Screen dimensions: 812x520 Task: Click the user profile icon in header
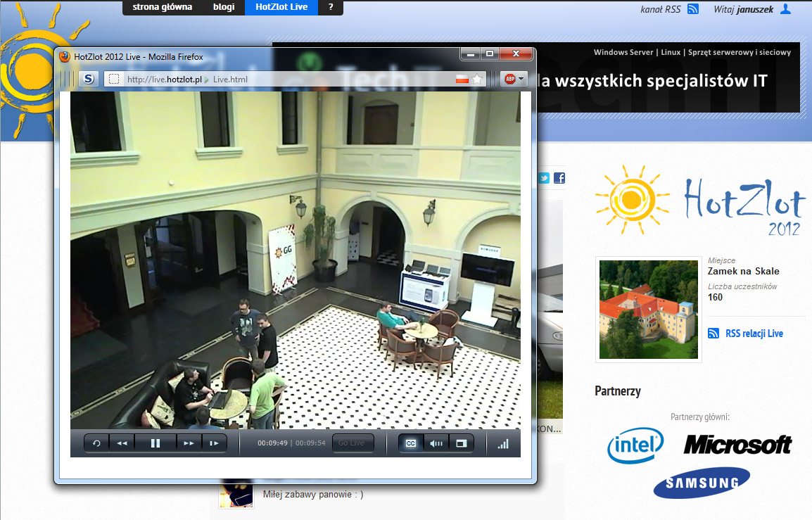tap(785, 9)
